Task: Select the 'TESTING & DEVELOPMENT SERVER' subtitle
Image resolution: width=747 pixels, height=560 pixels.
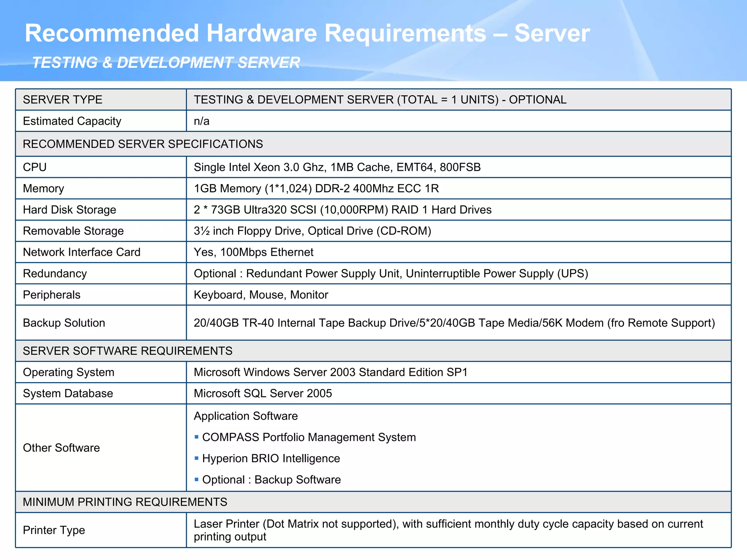Action: tap(166, 63)
